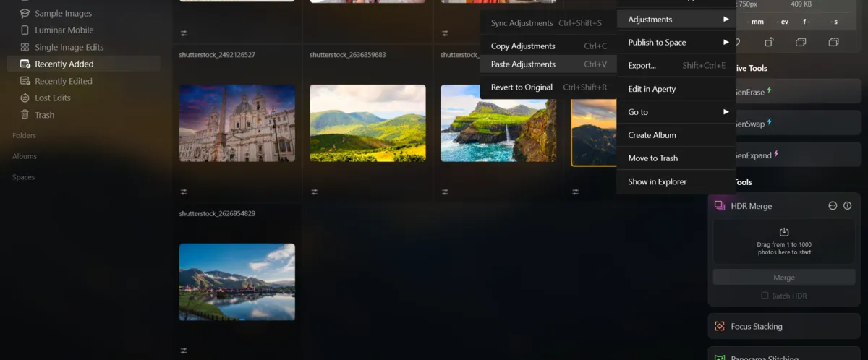This screenshot has height=360, width=868.
Task: Click the HDR Merge info icon
Action: pyautogui.click(x=847, y=206)
